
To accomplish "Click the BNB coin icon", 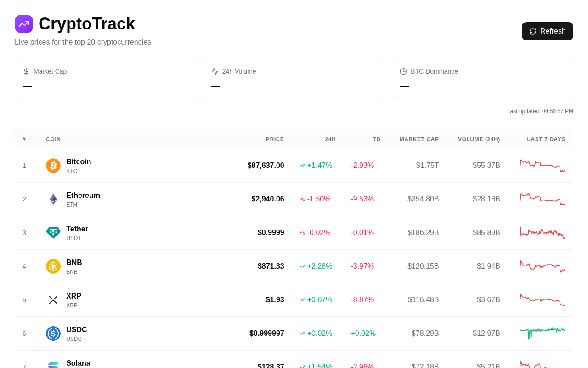I will [x=53, y=266].
